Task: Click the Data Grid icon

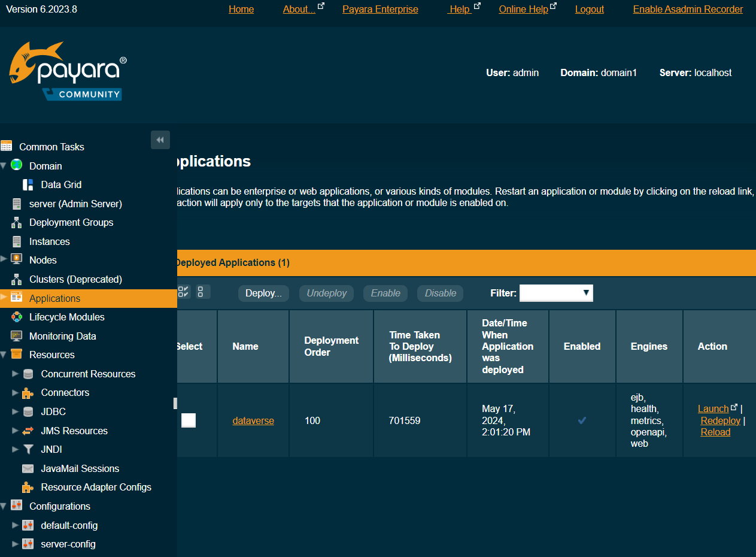Action: [28, 184]
